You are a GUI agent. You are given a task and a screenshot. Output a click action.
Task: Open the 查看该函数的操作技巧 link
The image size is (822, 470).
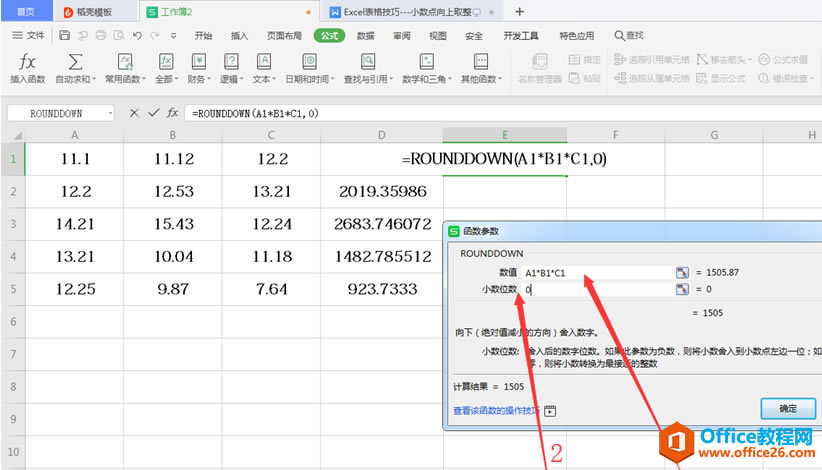tap(496, 411)
